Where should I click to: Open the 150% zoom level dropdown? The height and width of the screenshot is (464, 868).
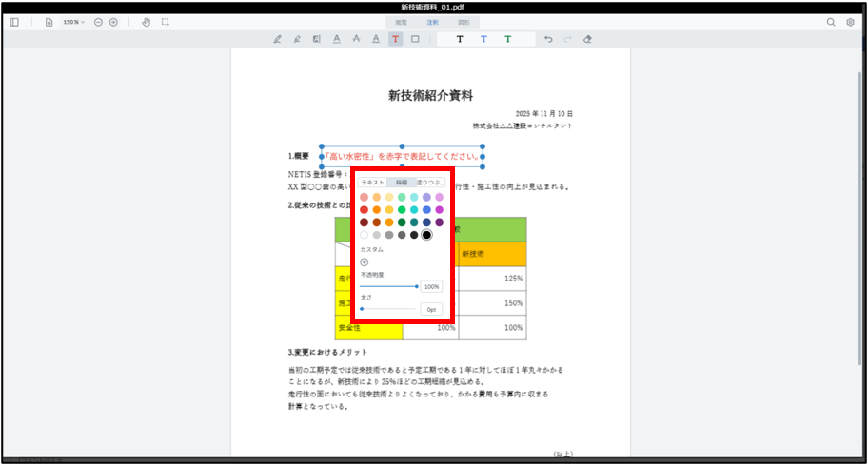click(x=73, y=22)
